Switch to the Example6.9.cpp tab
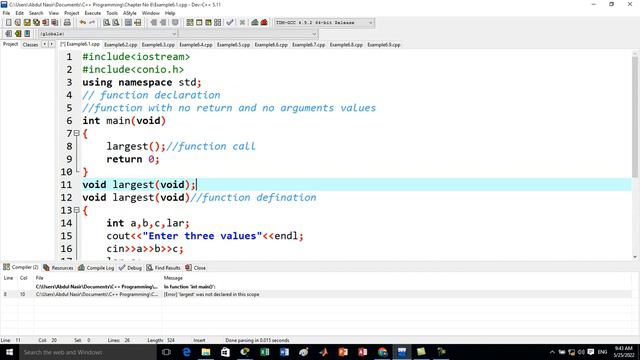The width and height of the screenshot is (640, 360). 384,44
